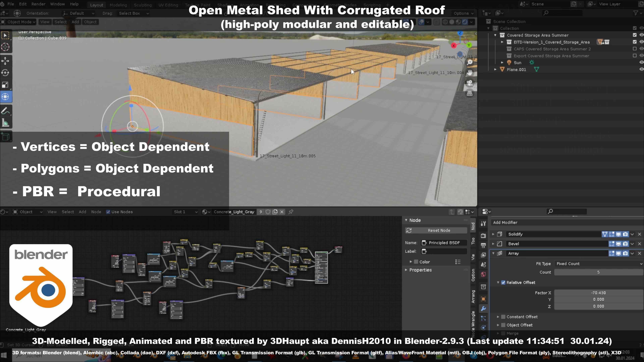This screenshot has height=362, width=644.
Task: Click the node editor pin icon
Action: [x=291, y=212]
